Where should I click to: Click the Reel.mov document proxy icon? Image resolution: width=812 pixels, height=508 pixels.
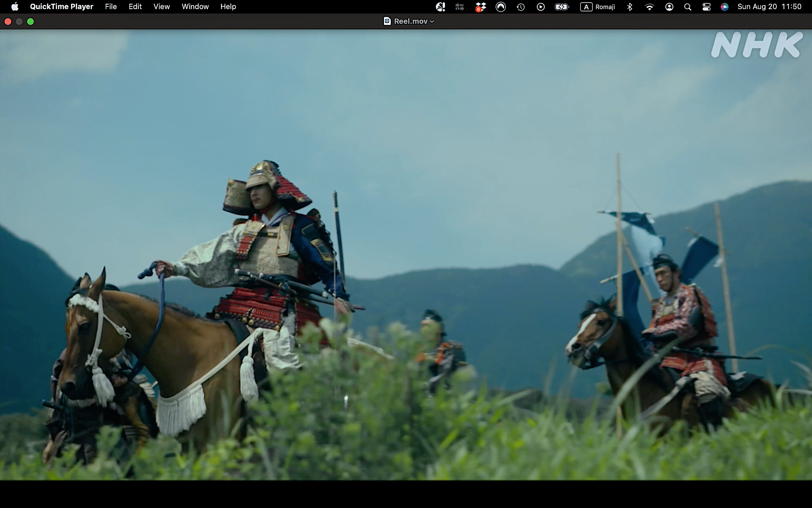pyautogui.click(x=387, y=21)
